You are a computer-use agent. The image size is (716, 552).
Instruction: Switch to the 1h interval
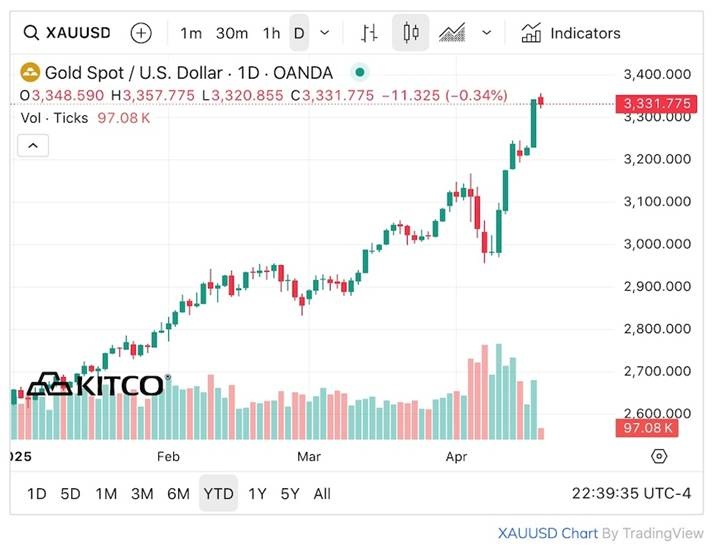(x=271, y=33)
